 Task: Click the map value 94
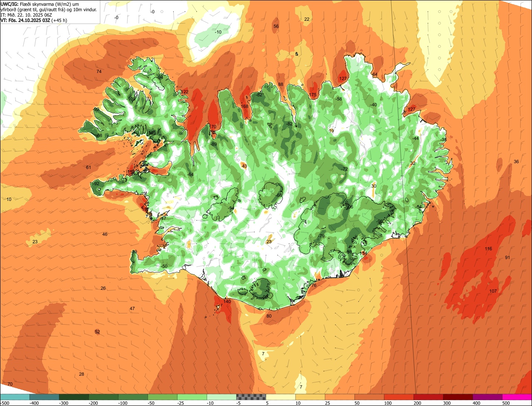160,77
